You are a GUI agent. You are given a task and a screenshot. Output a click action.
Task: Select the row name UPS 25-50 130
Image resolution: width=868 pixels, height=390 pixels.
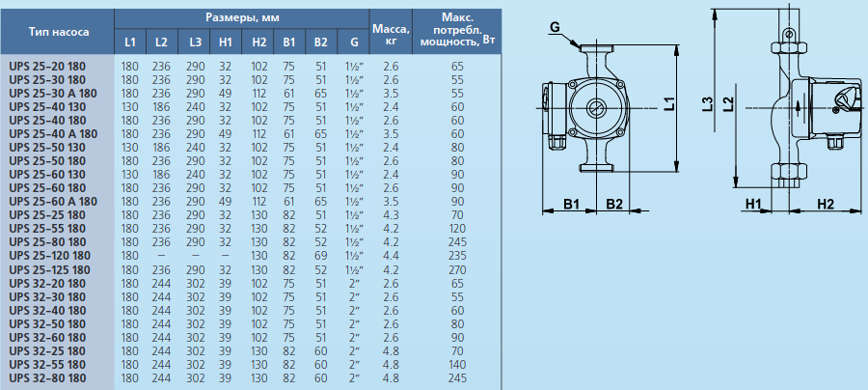(x=47, y=148)
